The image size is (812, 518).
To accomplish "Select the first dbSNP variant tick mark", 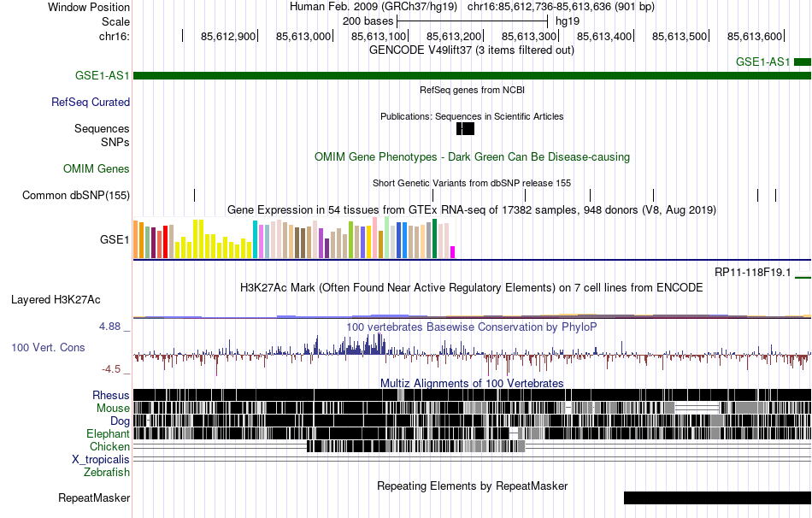I will [x=194, y=195].
